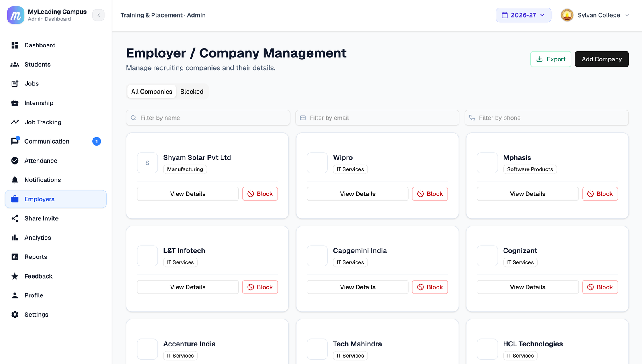Block L&T Infotech

[x=260, y=287]
